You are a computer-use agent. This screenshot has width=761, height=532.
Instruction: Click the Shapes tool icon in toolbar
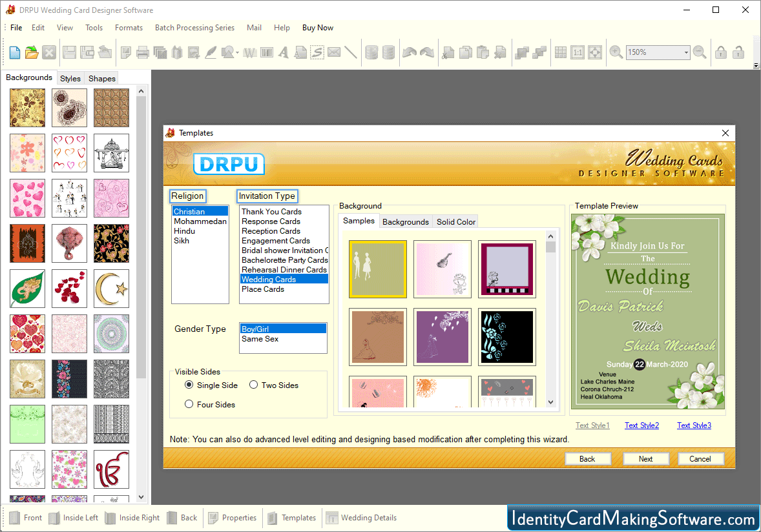click(x=227, y=52)
